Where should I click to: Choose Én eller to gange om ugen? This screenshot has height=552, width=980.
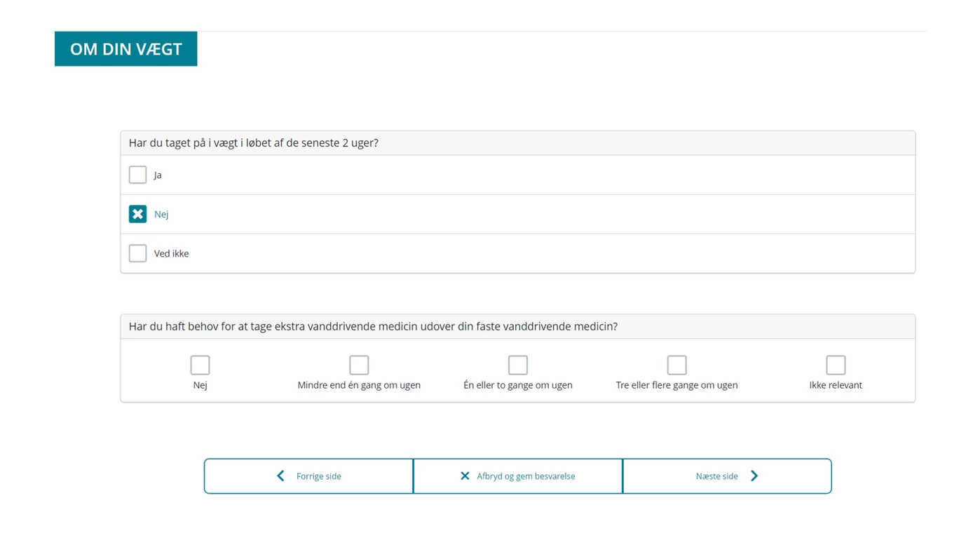point(518,365)
